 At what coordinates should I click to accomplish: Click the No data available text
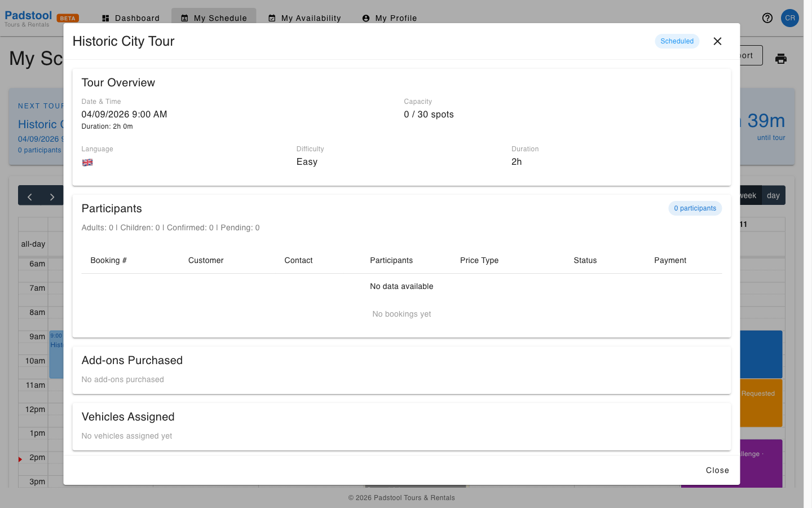tap(401, 286)
